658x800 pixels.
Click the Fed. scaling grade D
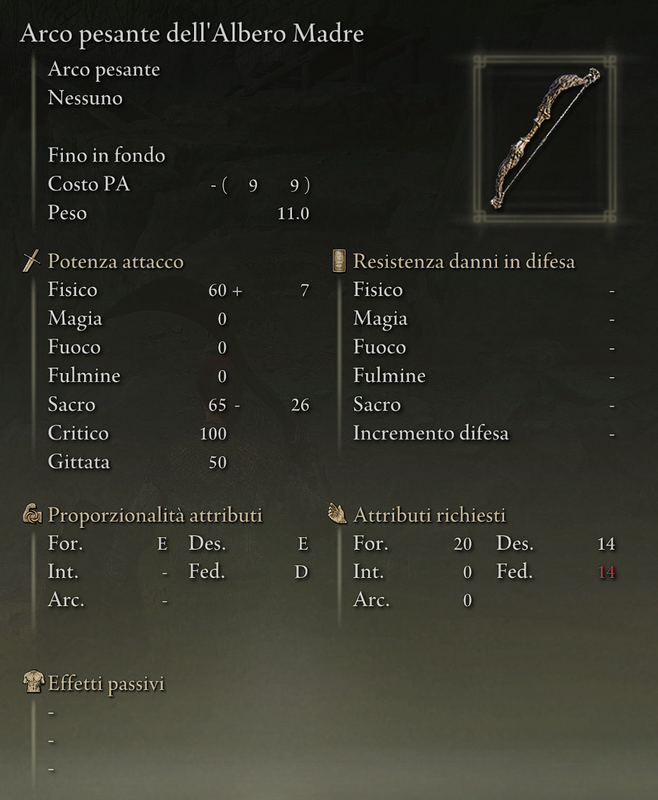coord(301,572)
